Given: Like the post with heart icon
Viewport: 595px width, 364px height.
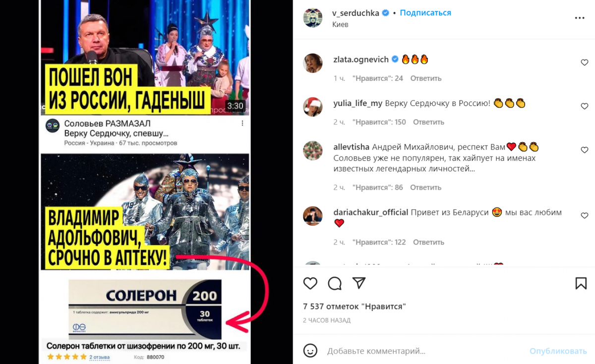Looking at the screenshot, I should tap(310, 283).
